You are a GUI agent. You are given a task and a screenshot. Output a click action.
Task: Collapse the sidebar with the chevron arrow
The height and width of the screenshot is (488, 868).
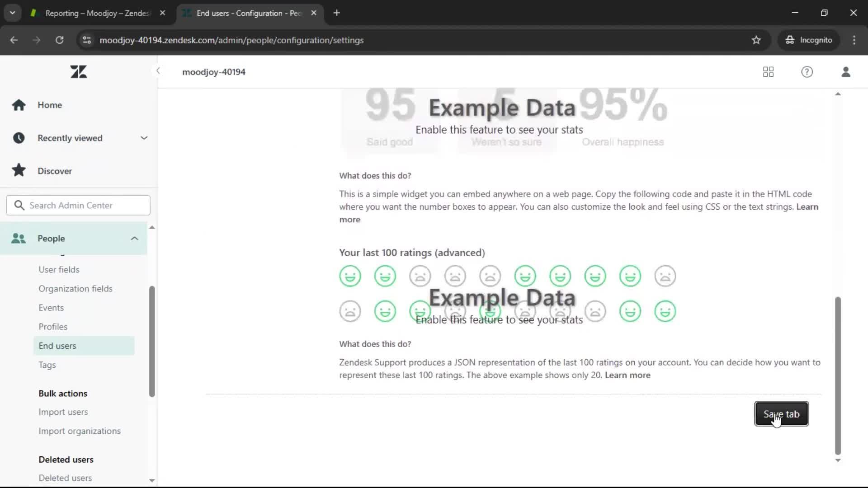pyautogui.click(x=158, y=71)
